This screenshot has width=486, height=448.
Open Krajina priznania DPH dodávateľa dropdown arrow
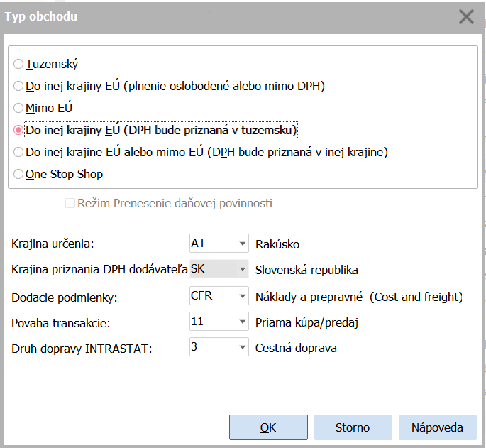pyautogui.click(x=242, y=270)
